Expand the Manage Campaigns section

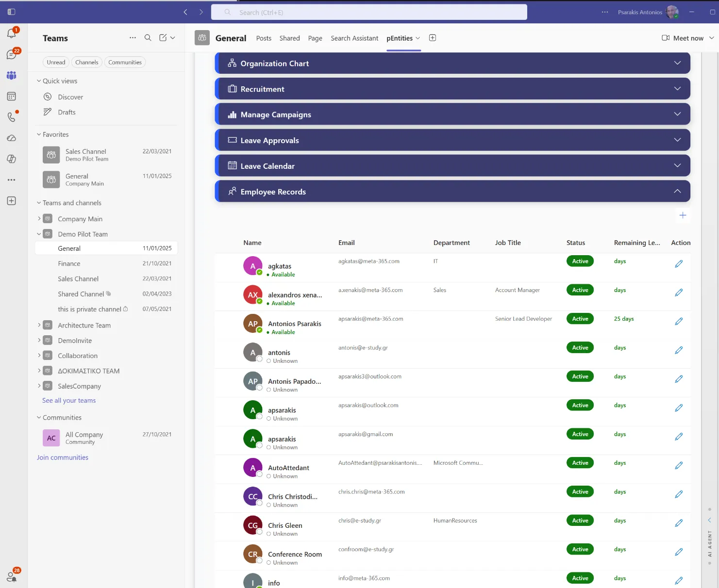pos(452,114)
